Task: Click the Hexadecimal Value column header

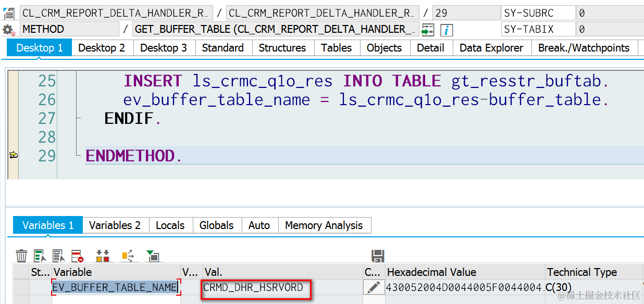Action: (x=465, y=272)
